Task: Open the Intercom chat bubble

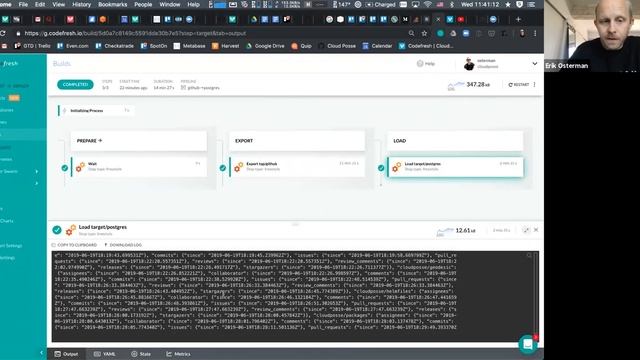Action: [528, 344]
